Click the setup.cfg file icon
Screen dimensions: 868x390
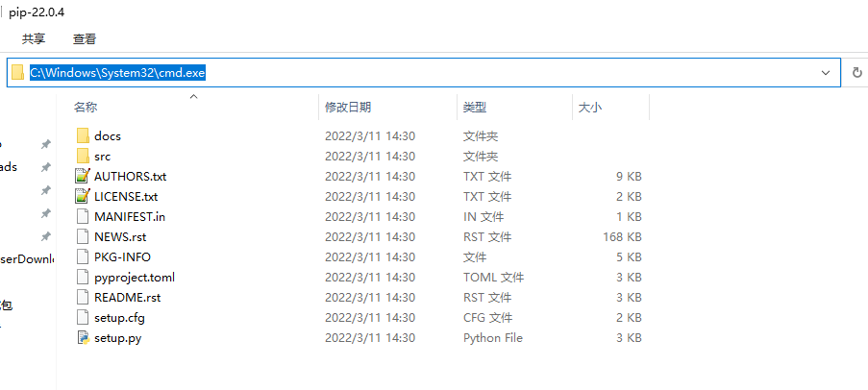tap(83, 318)
